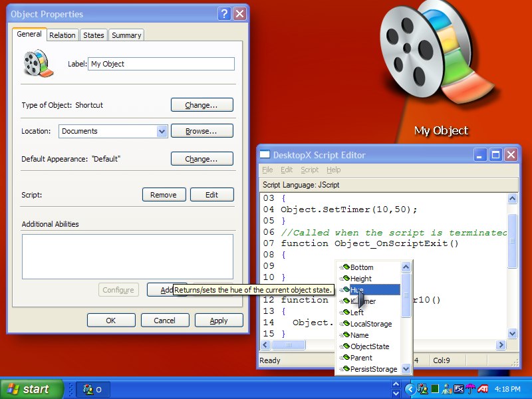Click the Script Editor title bar window icon
This screenshot has width=532, height=399.
pyautogui.click(x=265, y=155)
